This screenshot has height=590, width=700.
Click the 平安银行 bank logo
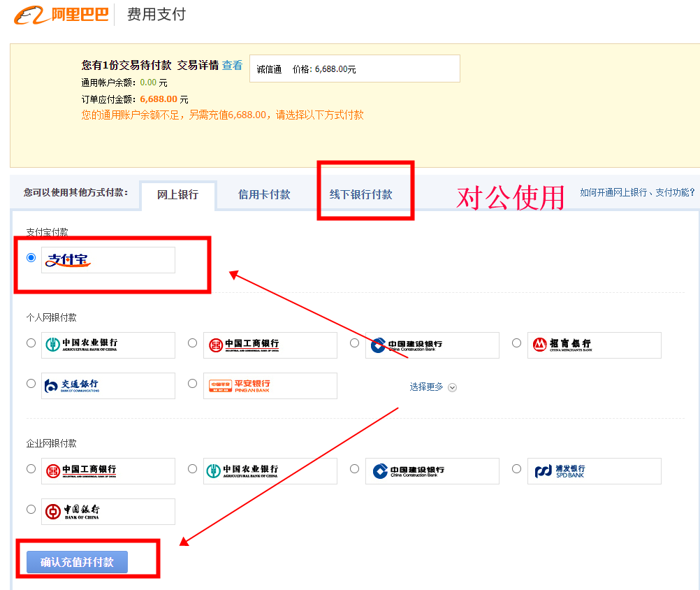click(x=270, y=385)
